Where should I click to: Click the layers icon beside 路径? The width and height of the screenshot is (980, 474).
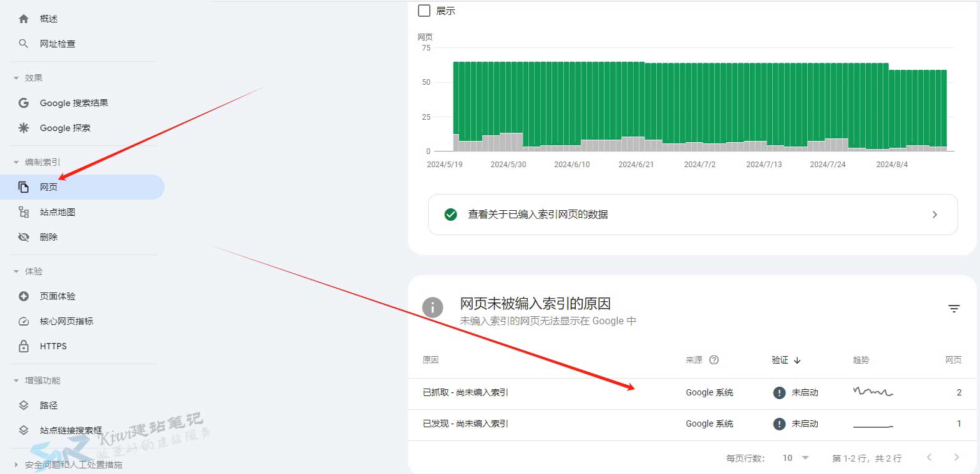click(x=24, y=405)
